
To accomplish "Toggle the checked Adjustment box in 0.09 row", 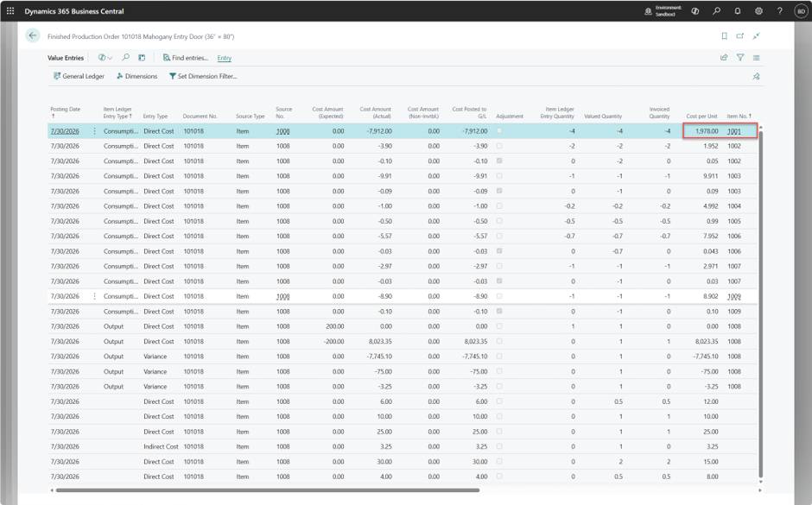I will pos(499,191).
